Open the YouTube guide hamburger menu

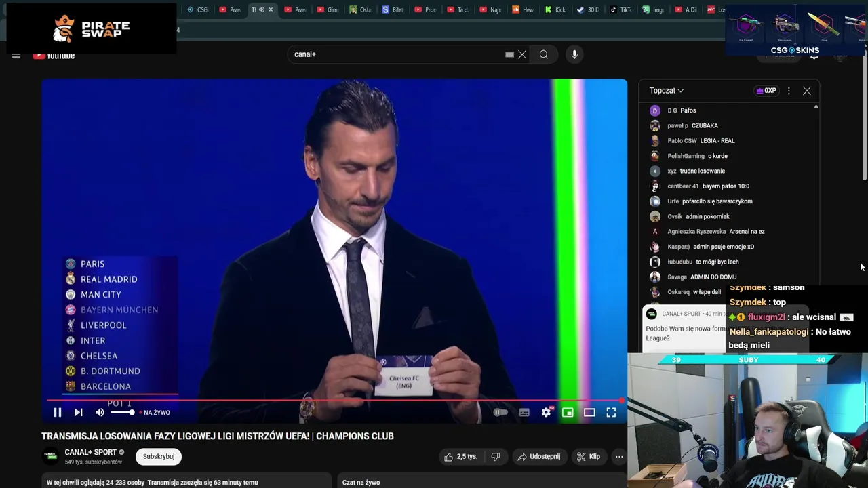click(x=16, y=56)
